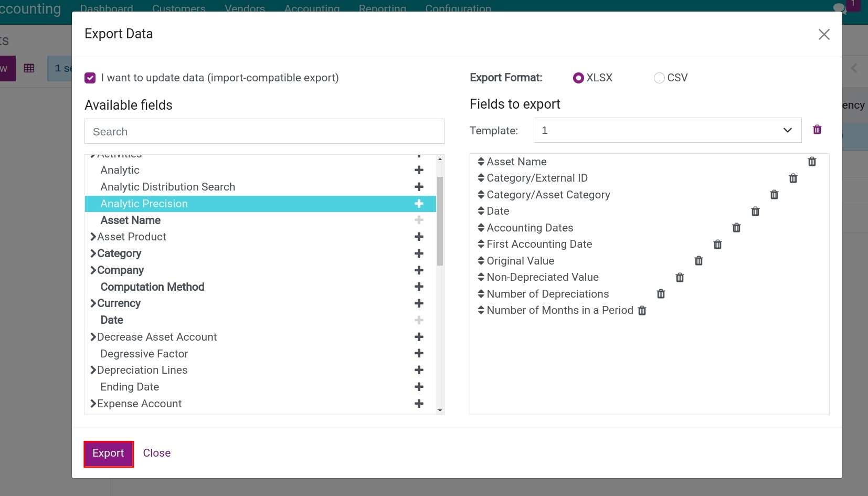Delete Number of Depreciations export field
The image size is (868, 496).
tap(661, 294)
